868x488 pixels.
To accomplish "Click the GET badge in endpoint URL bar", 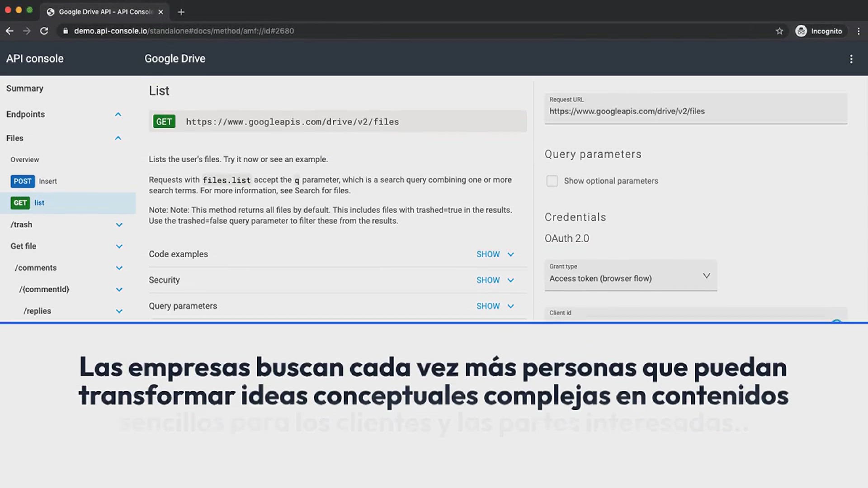I will click(x=164, y=122).
